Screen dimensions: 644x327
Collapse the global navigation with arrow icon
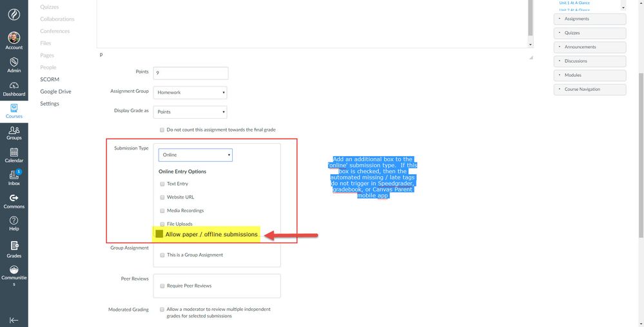pos(14,320)
